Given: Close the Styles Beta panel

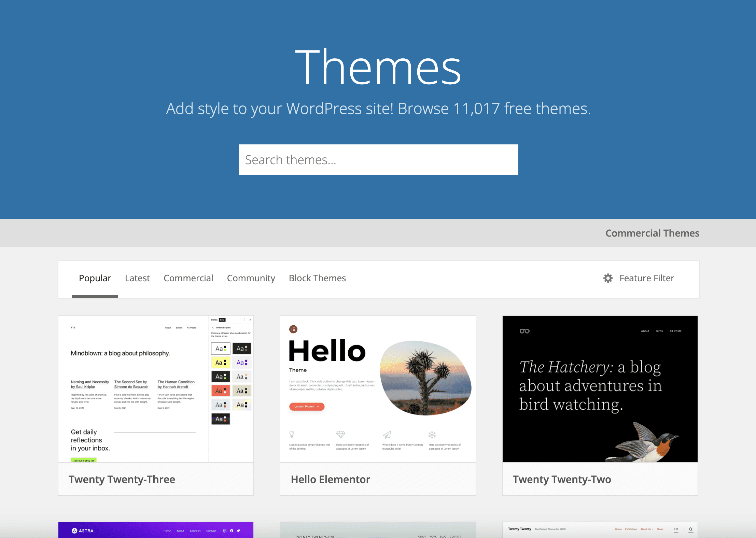Looking at the screenshot, I should (x=250, y=320).
